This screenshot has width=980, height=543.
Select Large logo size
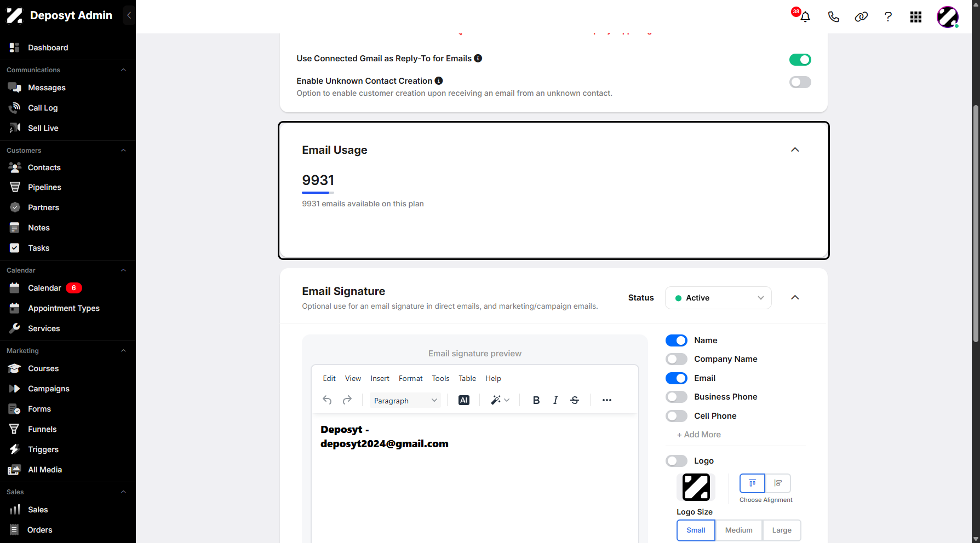pyautogui.click(x=782, y=530)
